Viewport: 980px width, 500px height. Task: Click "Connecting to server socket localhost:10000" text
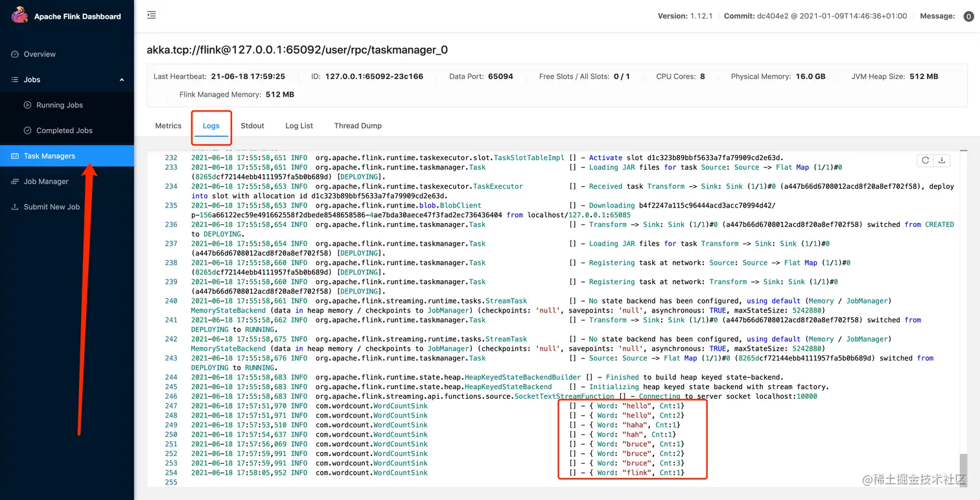tap(728, 396)
